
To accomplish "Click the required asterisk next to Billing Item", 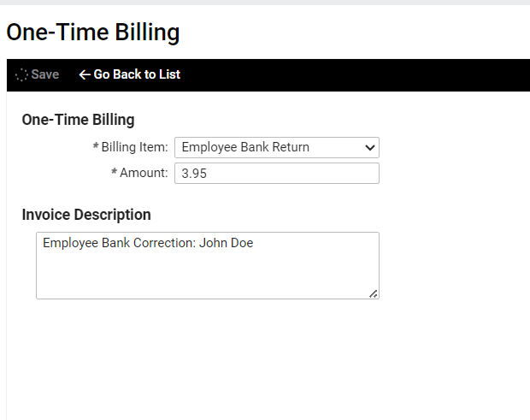I will point(96,145).
